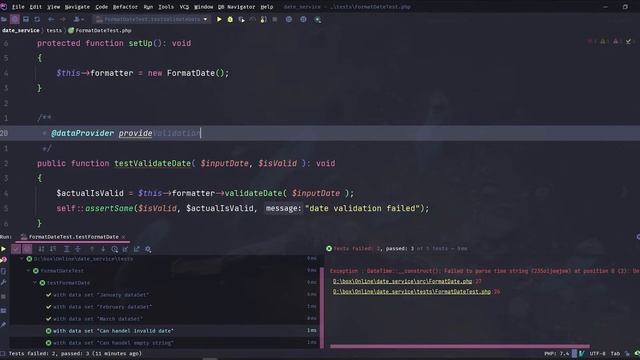
Task: Click the wrench icon in Run sidebar
Action: [3, 282]
